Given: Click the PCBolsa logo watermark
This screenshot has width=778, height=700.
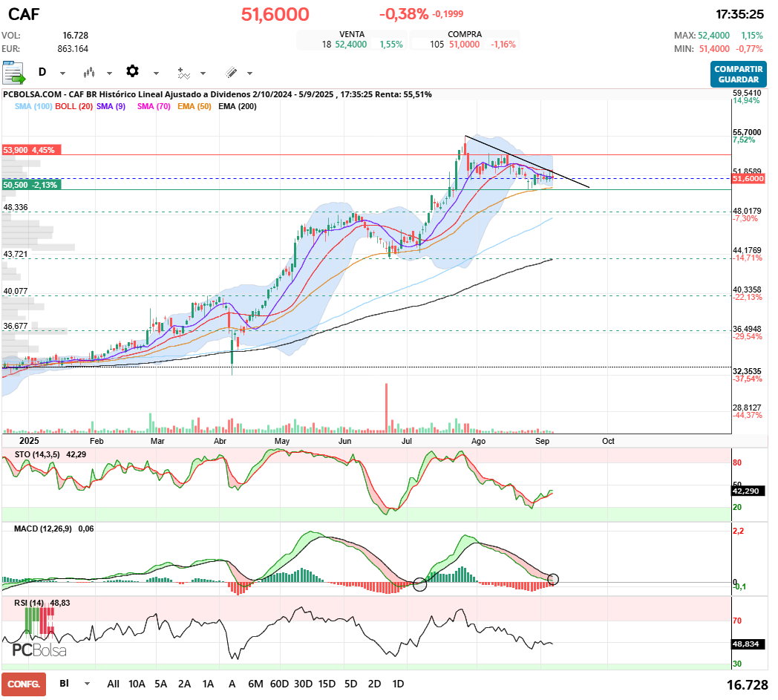Looking at the screenshot, I should (x=39, y=650).
